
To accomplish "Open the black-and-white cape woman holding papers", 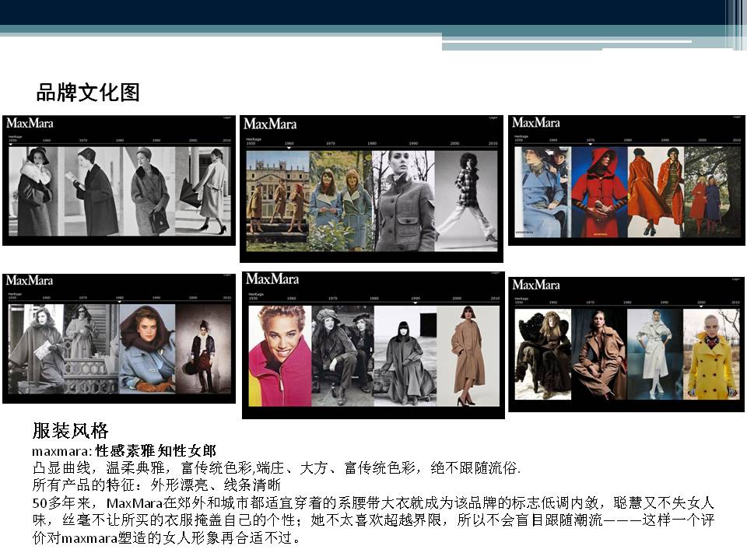I will point(36,349).
